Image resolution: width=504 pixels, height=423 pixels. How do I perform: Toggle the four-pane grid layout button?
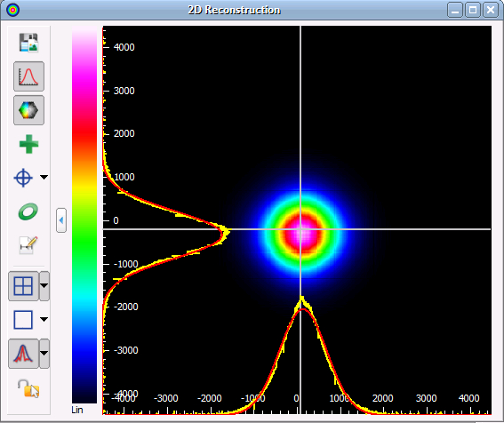pyautogui.click(x=23, y=286)
